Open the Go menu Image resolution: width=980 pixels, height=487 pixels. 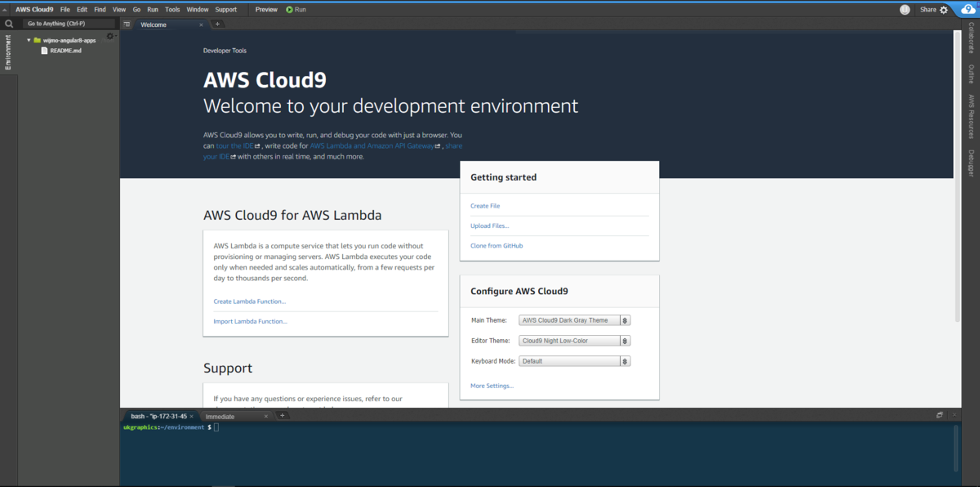[136, 10]
